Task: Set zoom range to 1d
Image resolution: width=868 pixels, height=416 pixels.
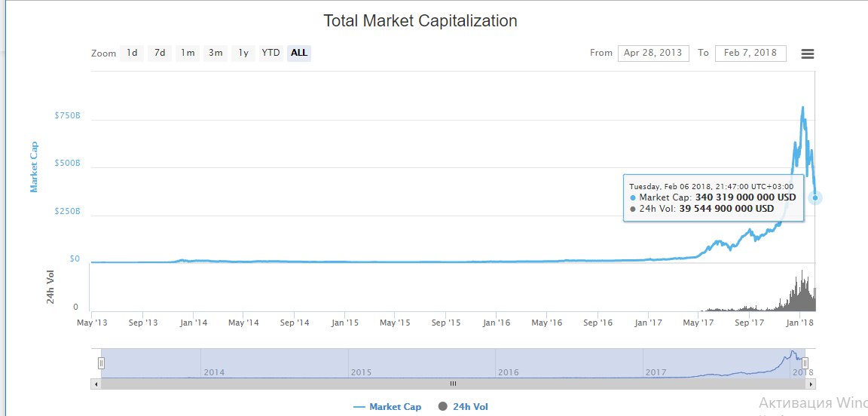Action: pos(132,53)
